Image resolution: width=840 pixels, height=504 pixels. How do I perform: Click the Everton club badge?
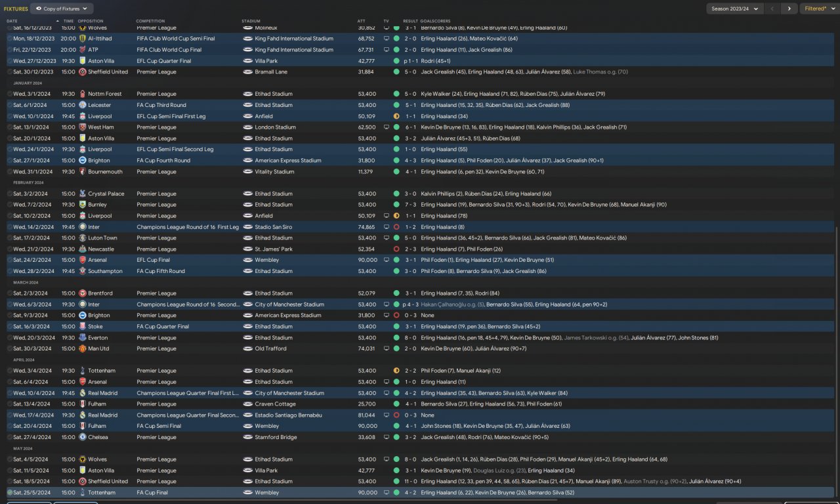point(82,338)
